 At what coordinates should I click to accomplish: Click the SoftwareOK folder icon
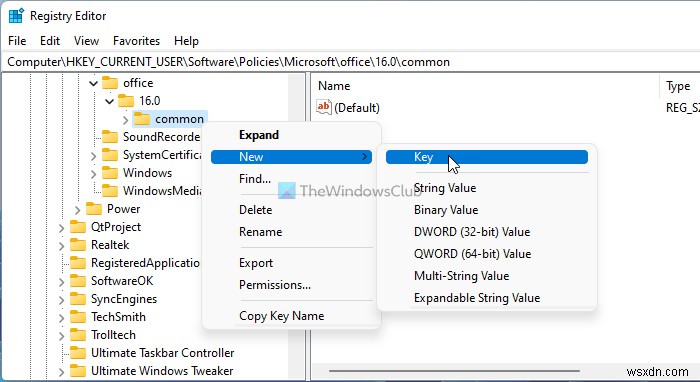(78, 281)
